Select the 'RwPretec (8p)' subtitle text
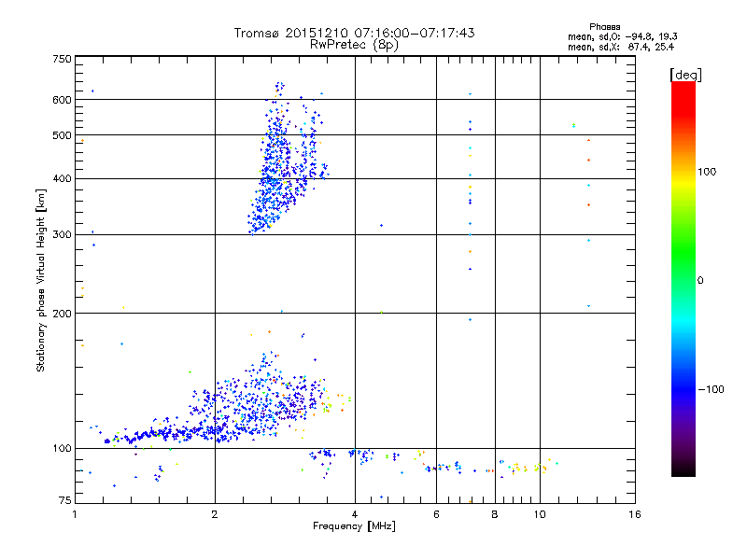The height and width of the screenshot is (560, 747). click(354, 45)
